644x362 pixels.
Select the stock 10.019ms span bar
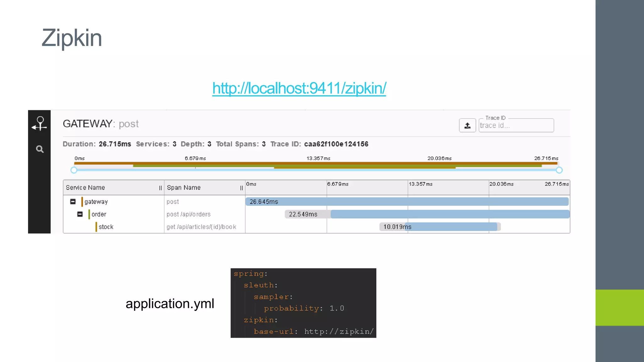pyautogui.click(x=451, y=227)
